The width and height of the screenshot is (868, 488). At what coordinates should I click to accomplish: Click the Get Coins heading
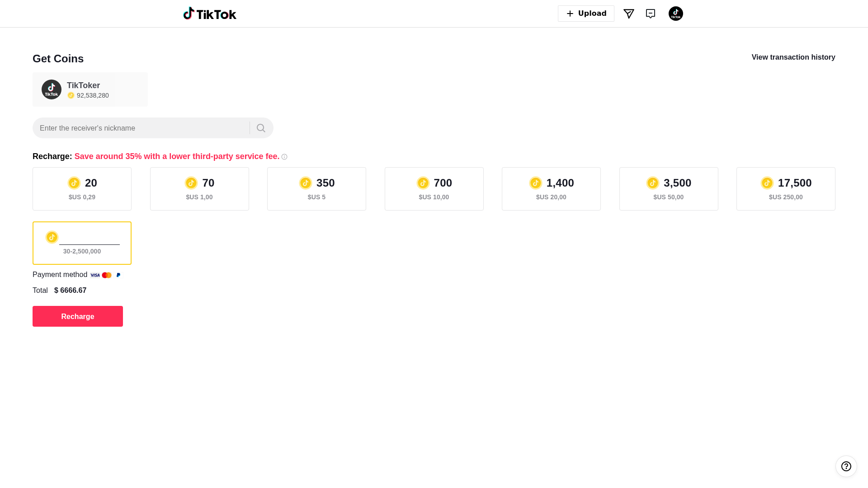58,59
